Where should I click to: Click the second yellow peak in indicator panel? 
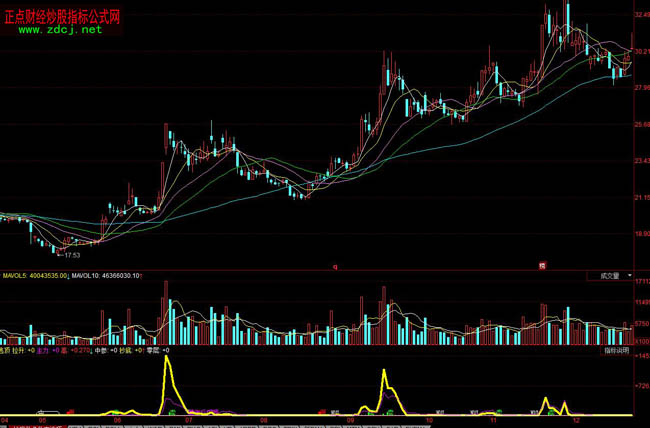coord(386,372)
